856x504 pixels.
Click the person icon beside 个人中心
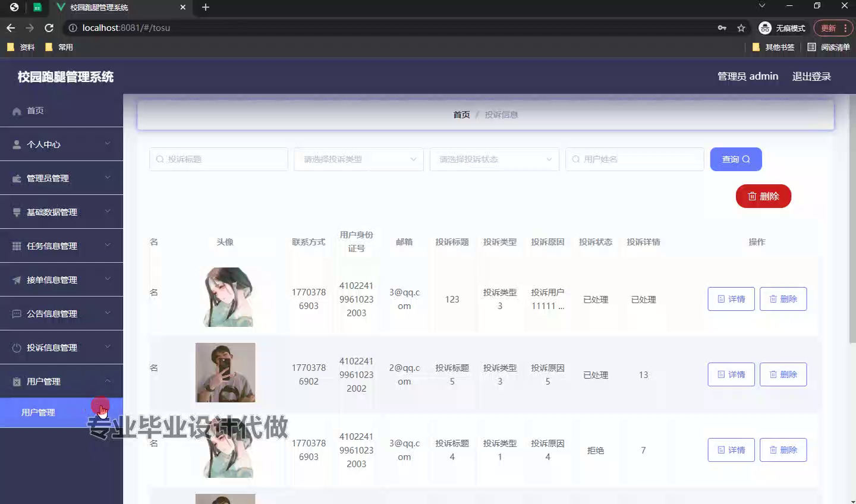point(17,144)
